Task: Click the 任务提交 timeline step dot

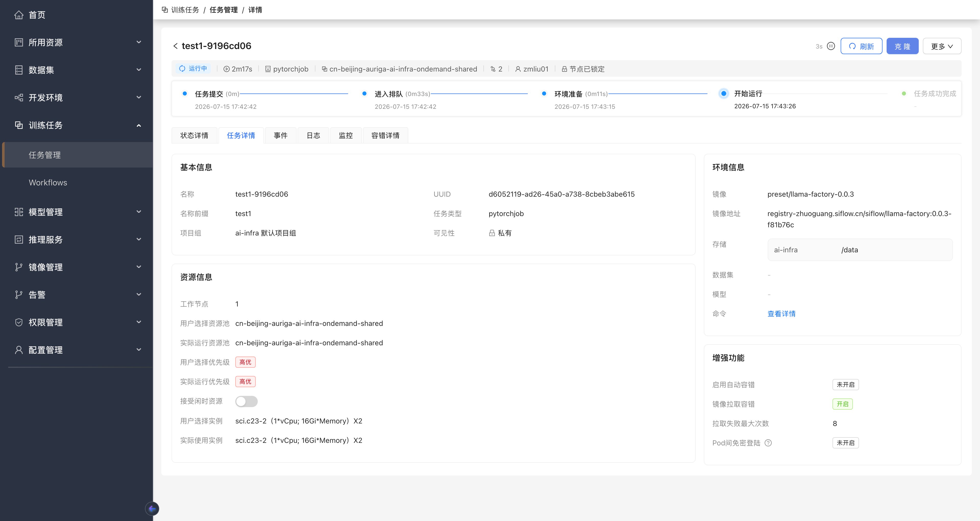Action: pos(185,94)
